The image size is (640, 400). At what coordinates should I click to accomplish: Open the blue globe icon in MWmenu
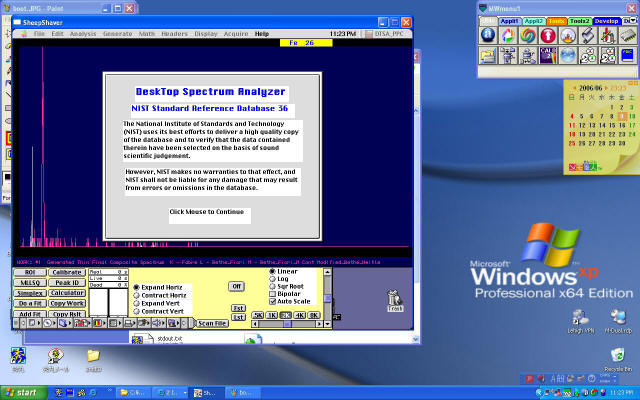point(568,56)
